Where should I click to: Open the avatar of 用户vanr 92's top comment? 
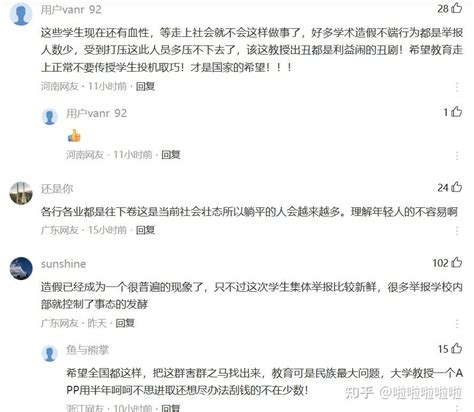[21, 14]
